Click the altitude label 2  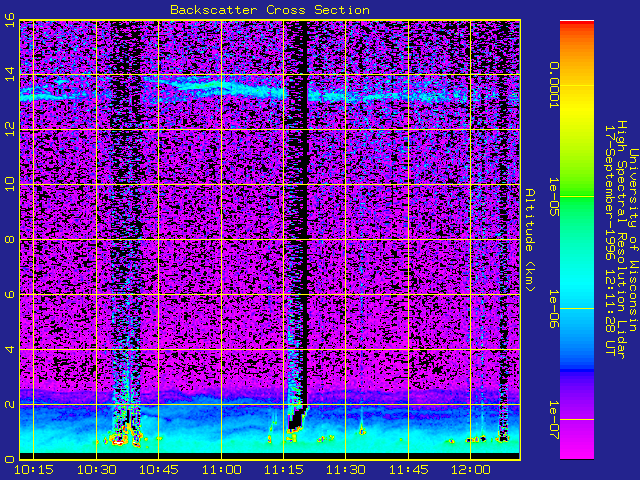pyautogui.click(x=9, y=404)
